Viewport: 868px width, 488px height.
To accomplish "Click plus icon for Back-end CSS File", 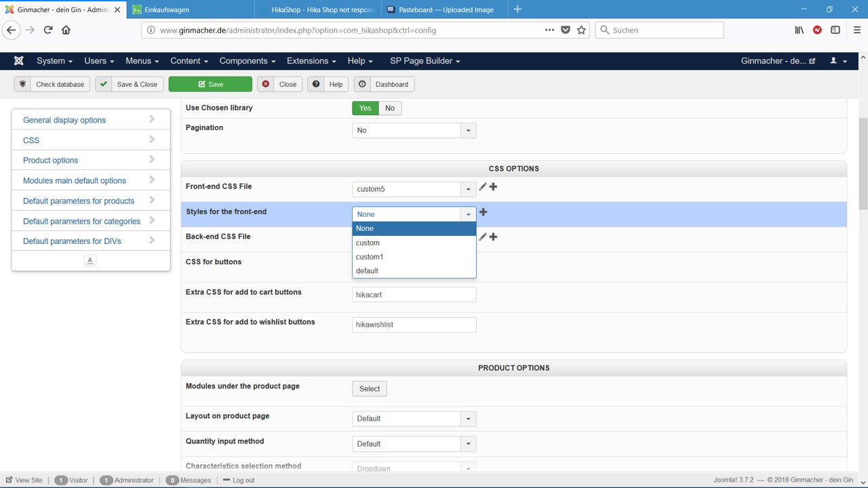I will point(494,237).
